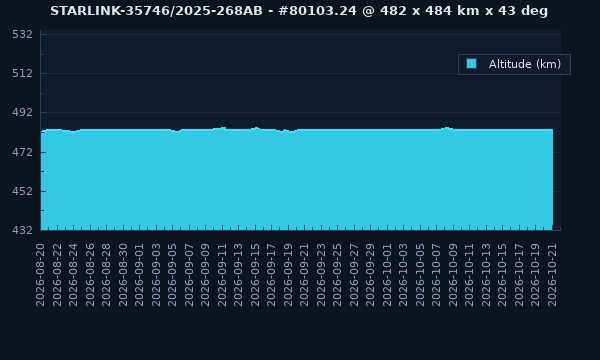This screenshot has height=360, width=600.
Task: Click the x-axis date label 2026-09-29
Action: pyautogui.click(x=370, y=275)
